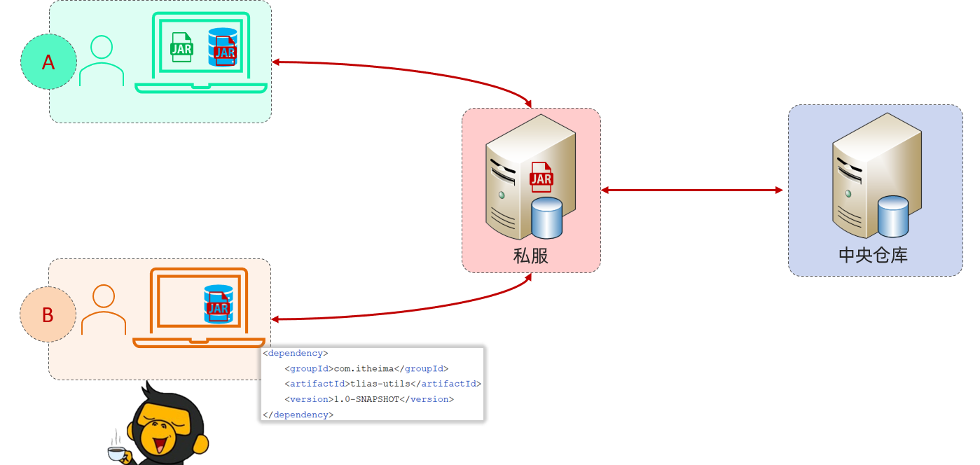The image size is (980, 465).
Task: Select the circle badge labeled B
Action: [48, 315]
